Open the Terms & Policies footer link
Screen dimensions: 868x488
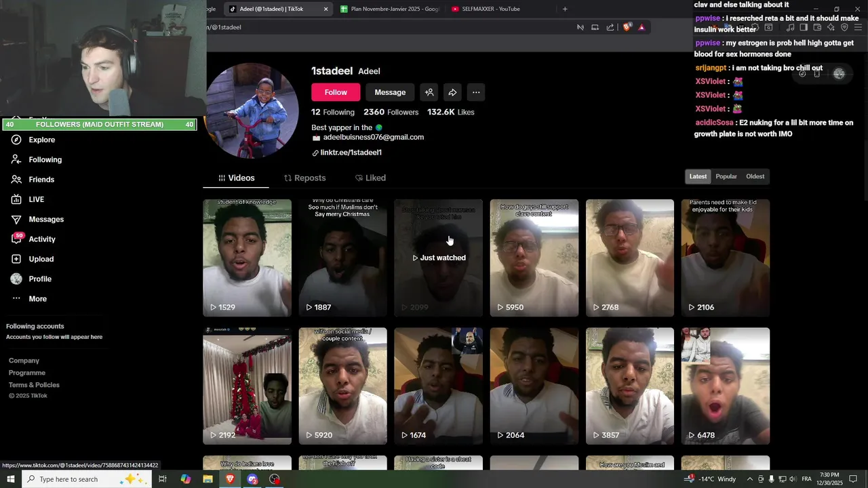pyautogui.click(x=34, y=385)
